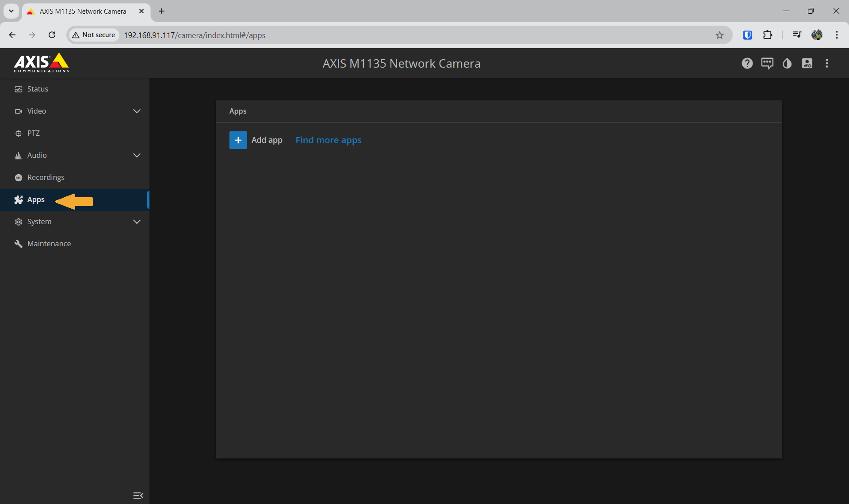This screenshot has height=504, width=849.
Task: Expand the Video section chevron
Action: 137,111
